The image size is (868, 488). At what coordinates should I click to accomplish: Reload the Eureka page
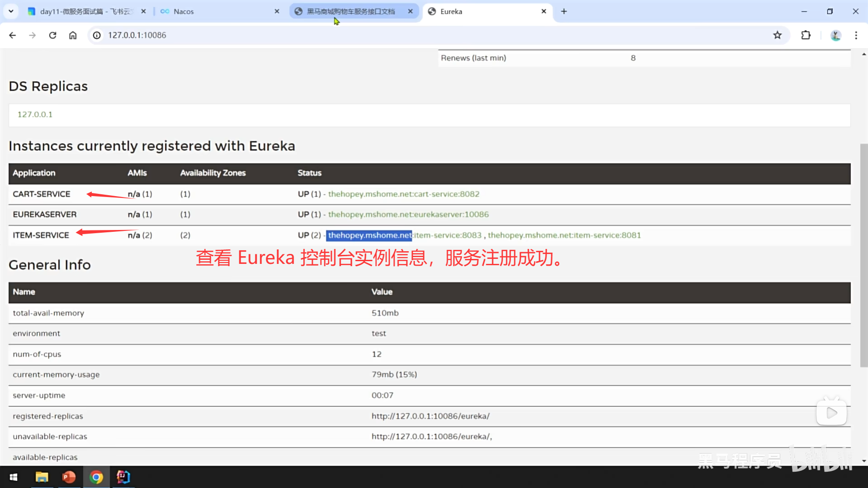pos(52,35)
